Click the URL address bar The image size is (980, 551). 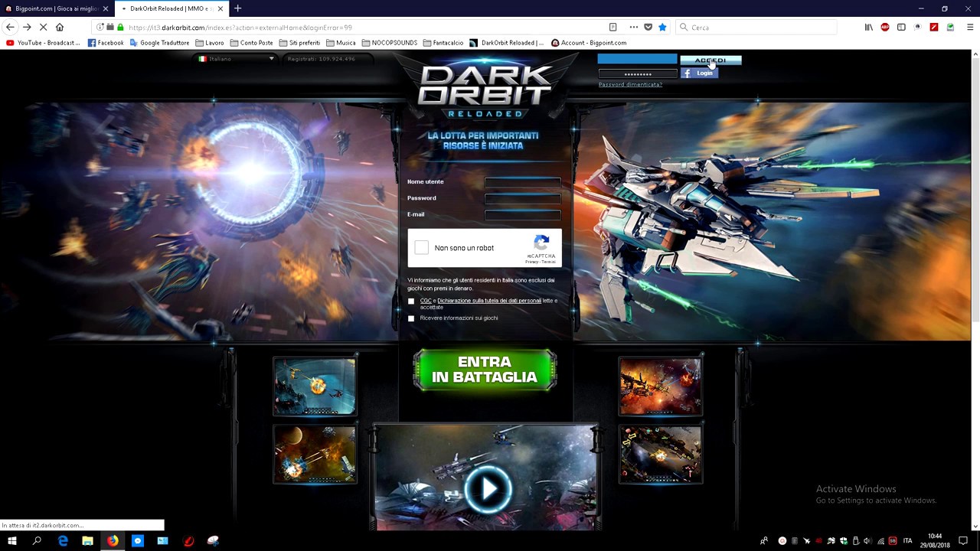364,28
